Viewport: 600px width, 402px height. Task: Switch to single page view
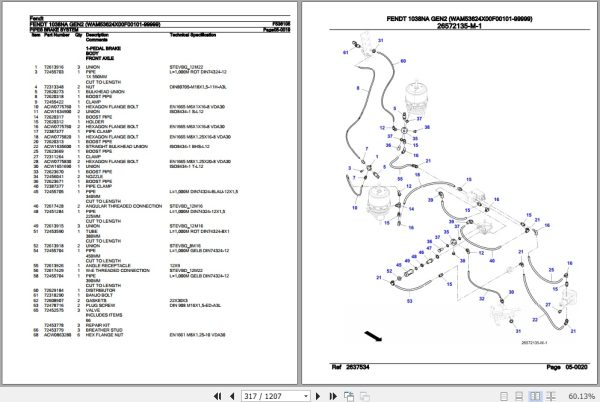point(504,396)
